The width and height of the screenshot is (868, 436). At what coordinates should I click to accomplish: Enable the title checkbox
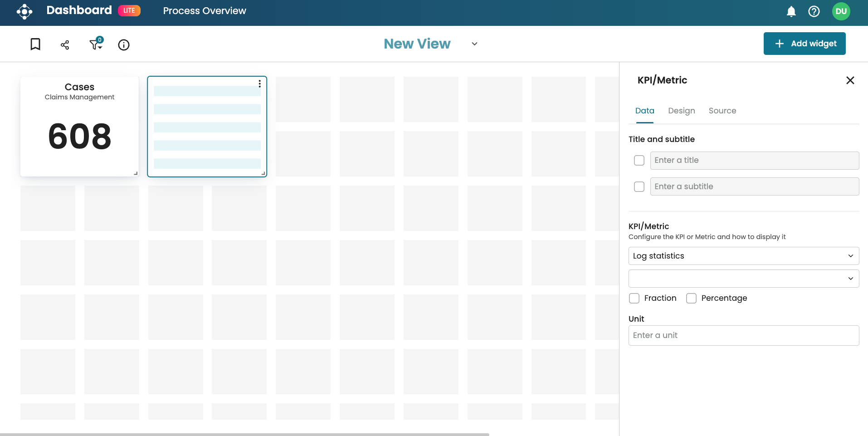639,161
